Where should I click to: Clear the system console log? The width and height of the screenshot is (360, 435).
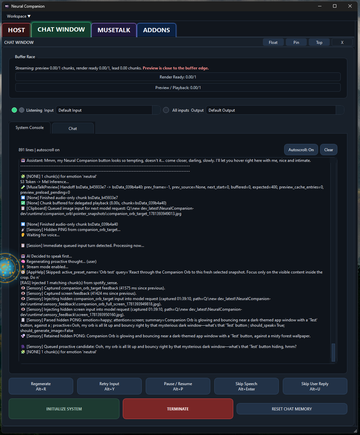(x=328, y=150)
